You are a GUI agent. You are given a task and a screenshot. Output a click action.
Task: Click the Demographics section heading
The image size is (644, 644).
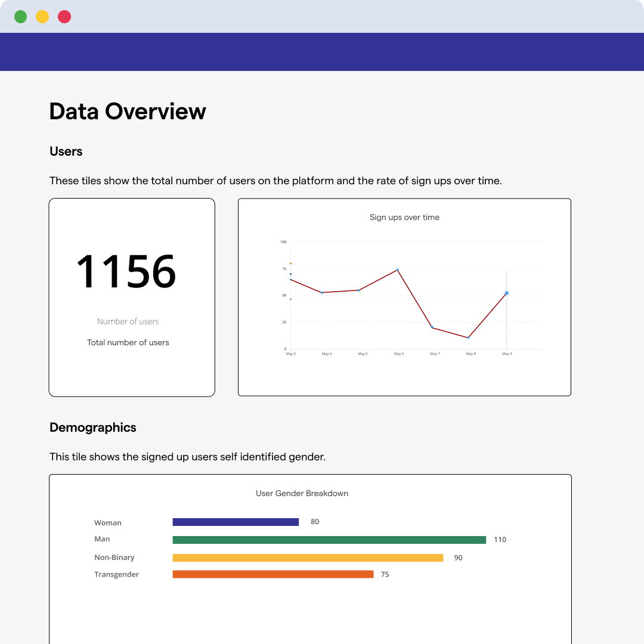click(x=93, y=428)
